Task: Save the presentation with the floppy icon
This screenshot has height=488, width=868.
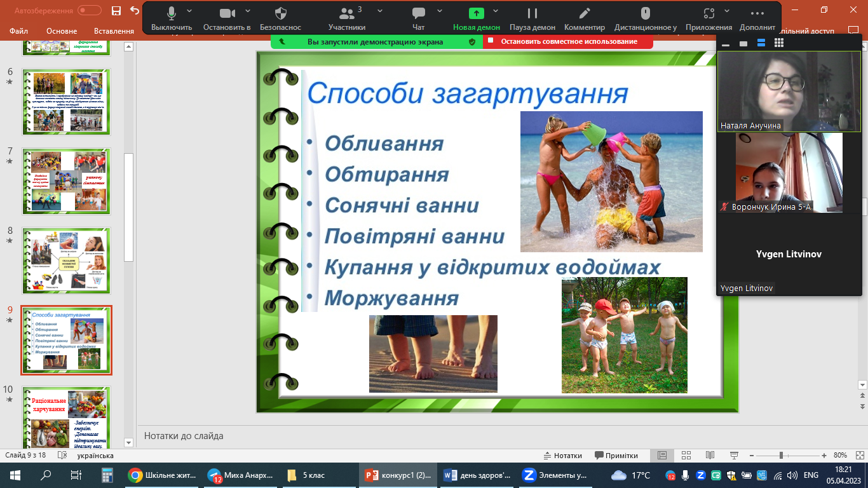Action: 116,11
